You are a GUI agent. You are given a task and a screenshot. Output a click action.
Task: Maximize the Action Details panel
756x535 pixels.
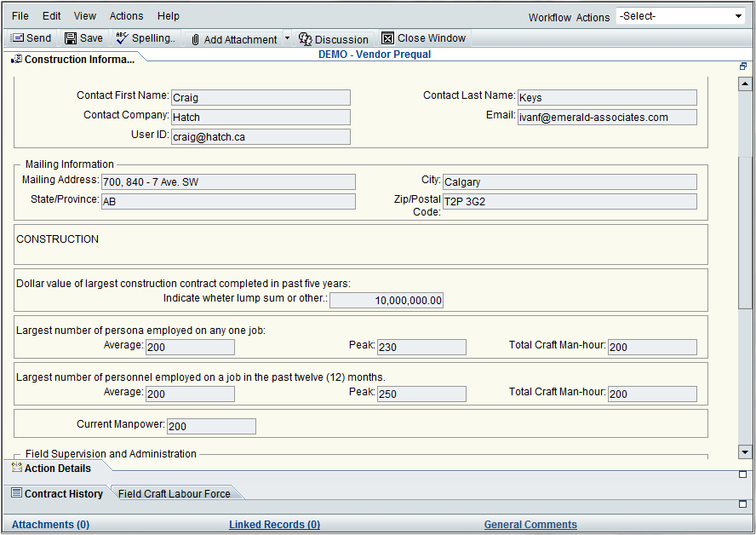pos(742,475)
